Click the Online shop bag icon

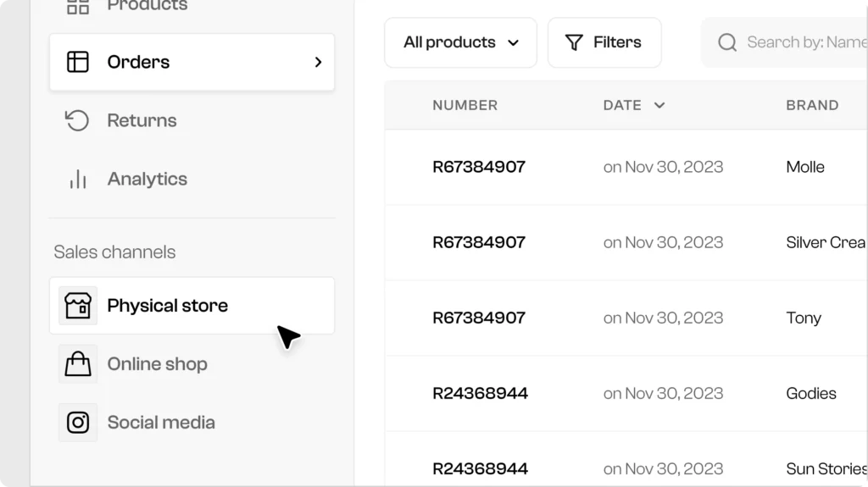78,364
